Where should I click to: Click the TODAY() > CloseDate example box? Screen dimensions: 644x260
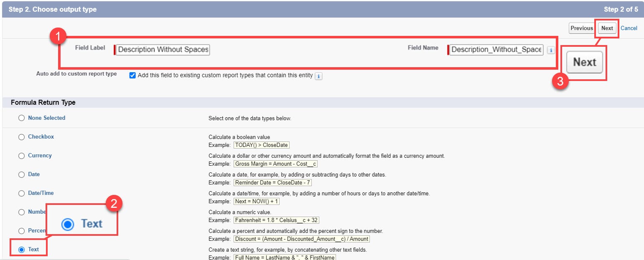click(261, 145)
